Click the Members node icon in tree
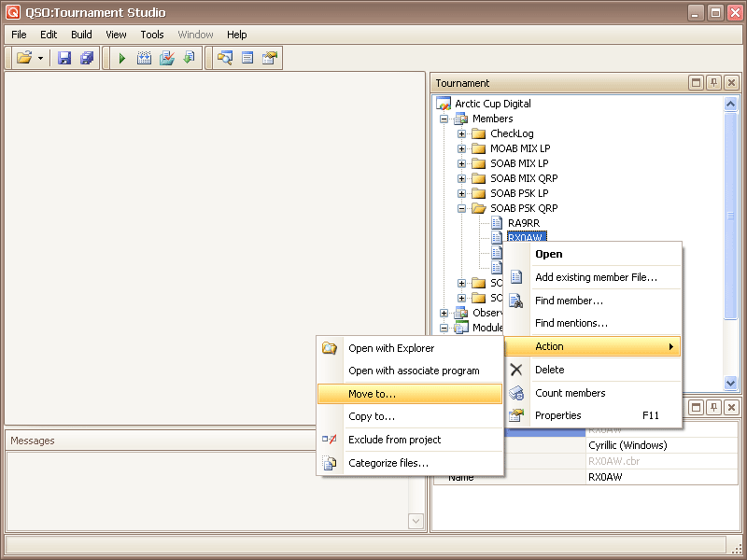747x560 pixels. click(460, 119)
